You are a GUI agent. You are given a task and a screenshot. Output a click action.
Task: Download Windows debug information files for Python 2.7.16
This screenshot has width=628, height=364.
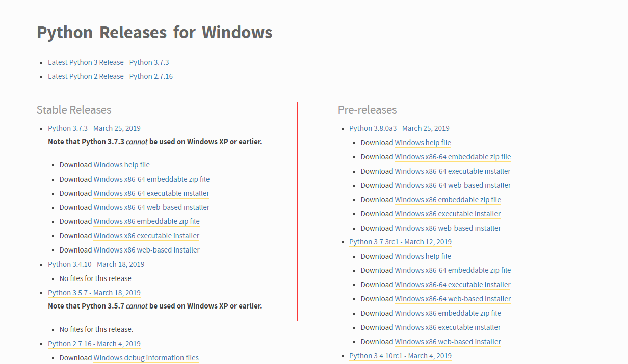coord(146,358)
